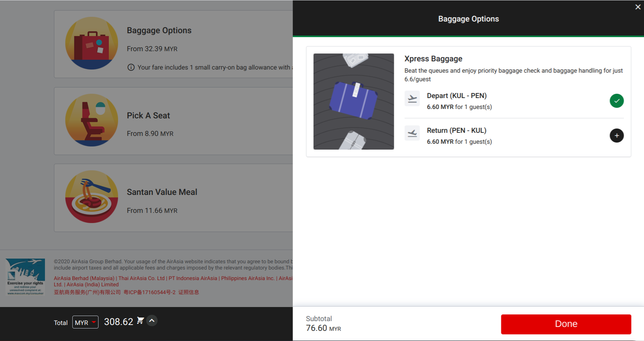Select the Baggage Options card title
Viewport: 644px width, 341px height.
pyautogui.click(x=159, y=30)
